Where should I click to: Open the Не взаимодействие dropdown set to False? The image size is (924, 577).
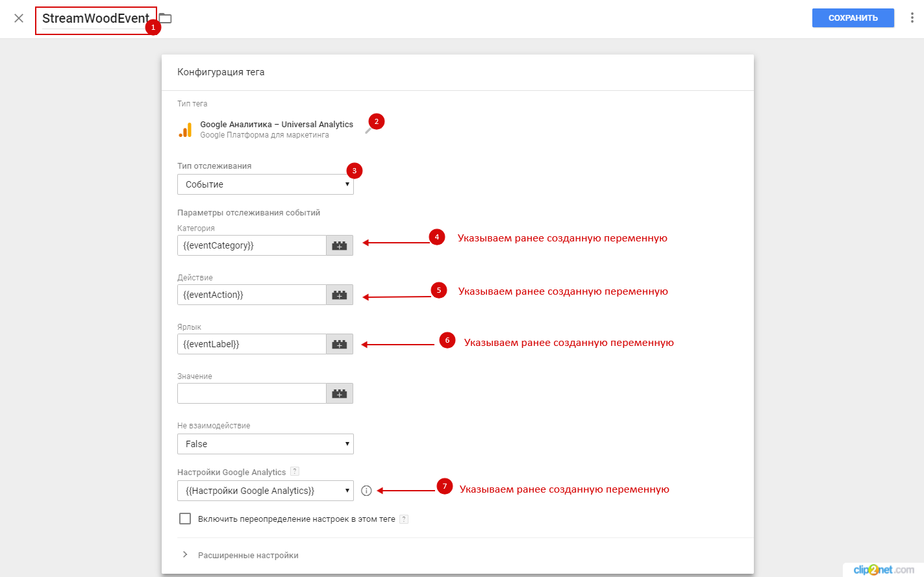[266, 444]
